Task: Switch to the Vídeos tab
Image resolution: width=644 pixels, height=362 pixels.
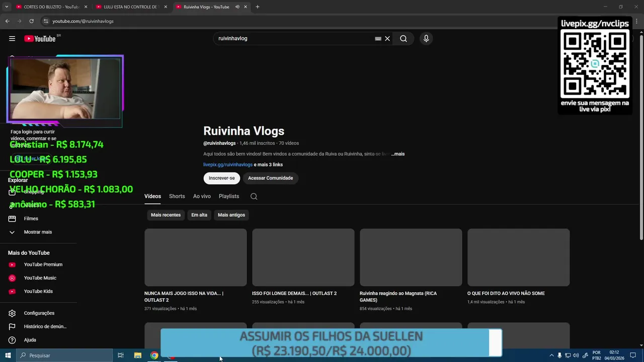Action: tap(152, 197)
